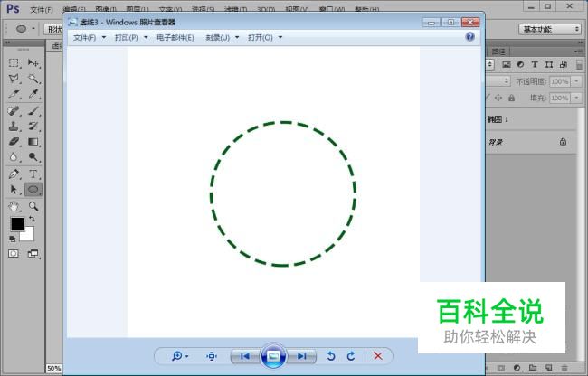Go to the previous photo
Viewport: 588px width, 376px height.
(245, 356)
